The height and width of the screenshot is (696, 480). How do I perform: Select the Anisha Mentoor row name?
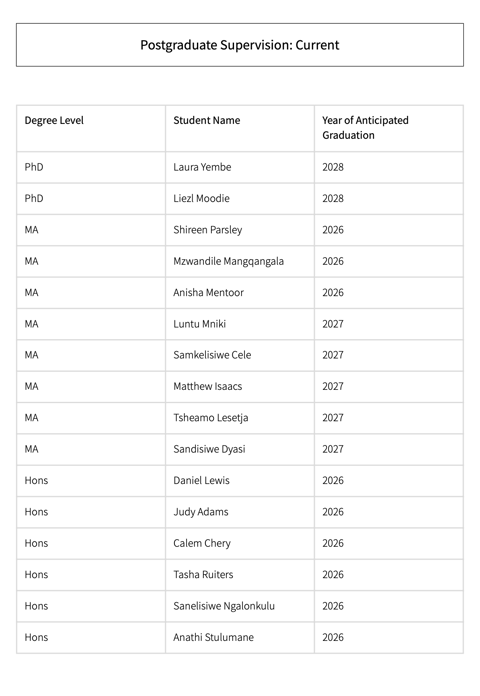pos(208,293)
